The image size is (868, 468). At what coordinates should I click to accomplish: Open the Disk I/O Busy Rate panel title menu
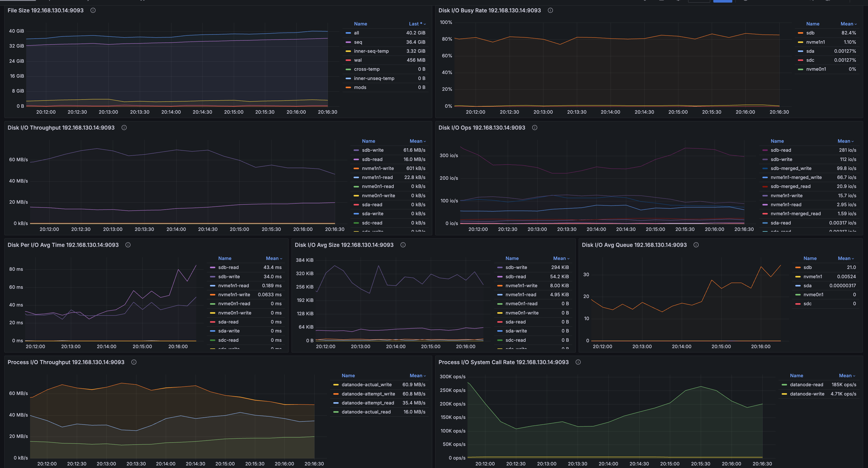(489, 11)
